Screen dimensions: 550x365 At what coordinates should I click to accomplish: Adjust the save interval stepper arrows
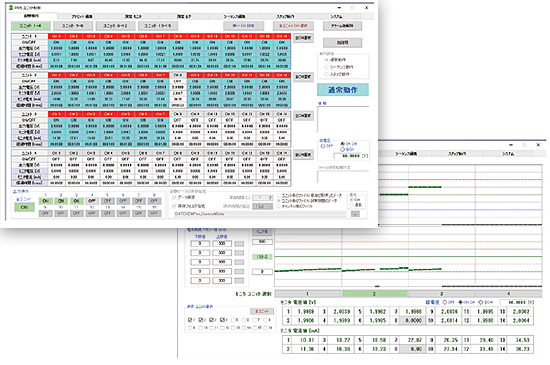270,198
